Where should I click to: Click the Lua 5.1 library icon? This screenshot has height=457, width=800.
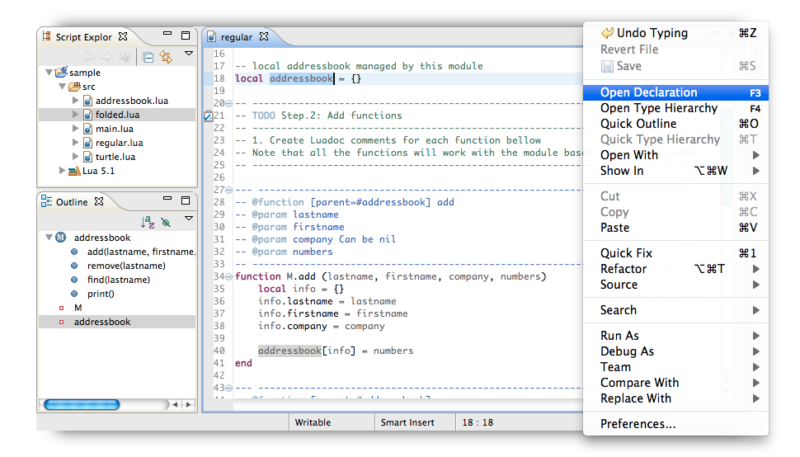74,170
